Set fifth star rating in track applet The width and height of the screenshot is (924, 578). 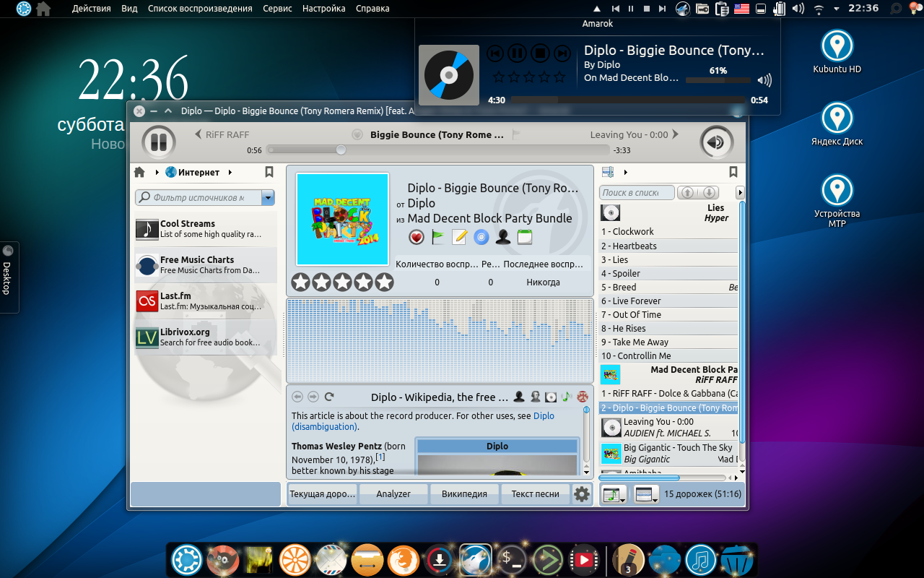tap(385, 282)
